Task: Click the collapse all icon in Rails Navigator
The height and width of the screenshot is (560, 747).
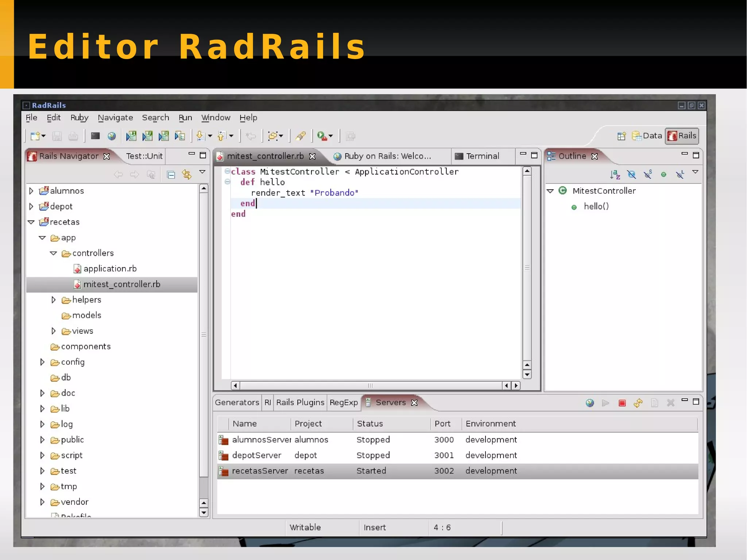Action: [171, 175]
